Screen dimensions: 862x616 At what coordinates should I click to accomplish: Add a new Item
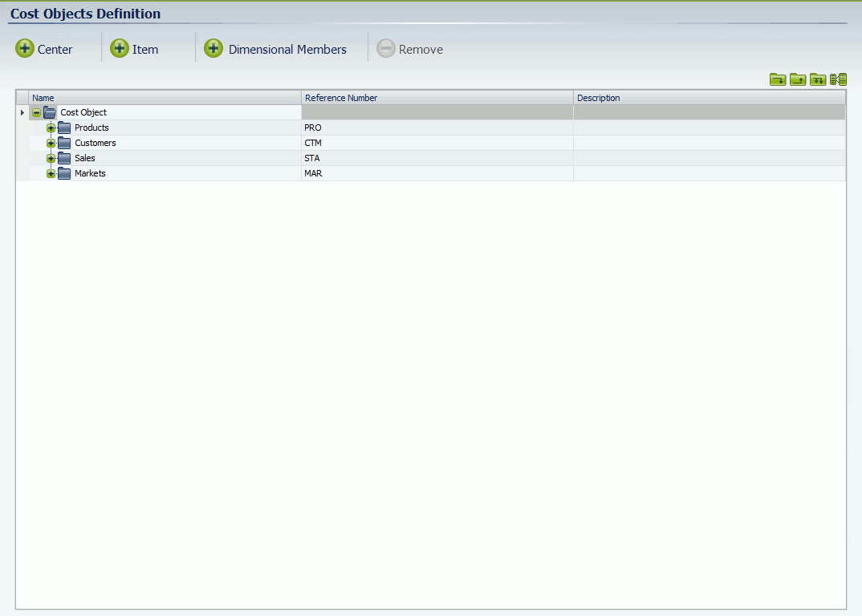coord(134,49)
